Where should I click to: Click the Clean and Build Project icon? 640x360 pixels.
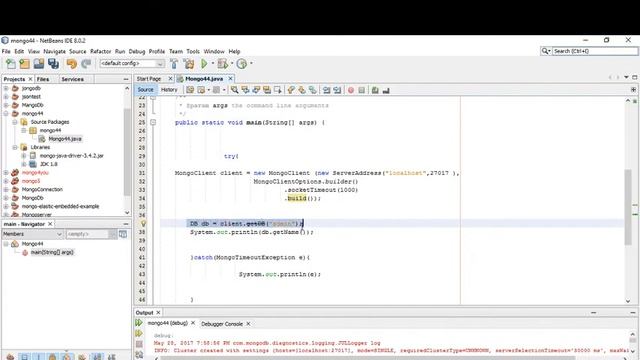point(189,64)
